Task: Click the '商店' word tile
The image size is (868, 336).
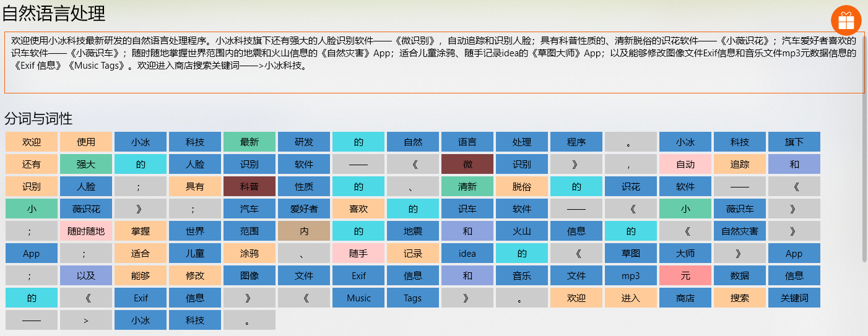Action: pyautogui.click(x=685, y=298)
